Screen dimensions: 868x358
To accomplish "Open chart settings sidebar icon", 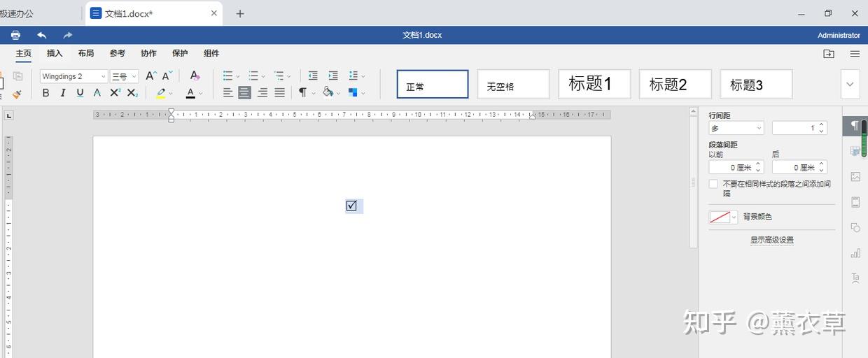I will point(855,252).
